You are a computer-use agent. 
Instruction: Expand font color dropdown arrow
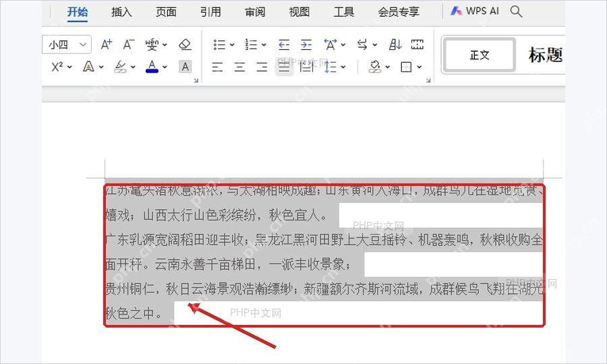pyautogui.click(x=165, y=67)
